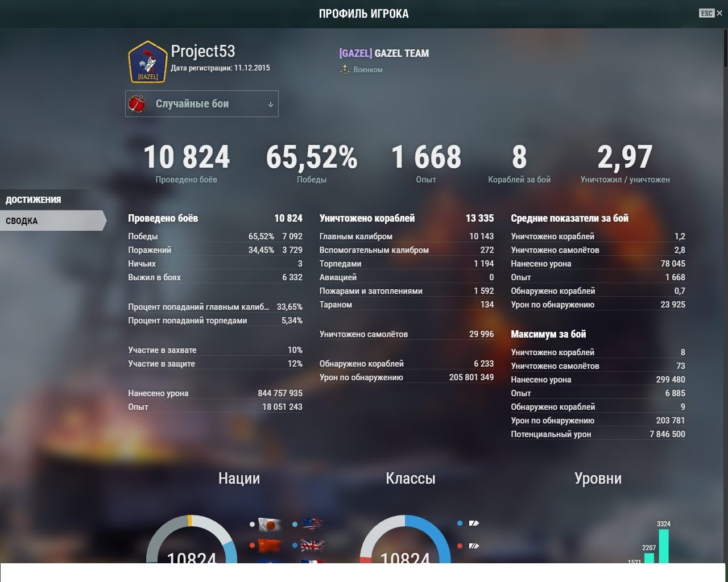Image resolution: width=728 pixels, height=582 pixels.
Task: Click the 3324 bar in Уровни chart
Action: [x=664, y=546]
